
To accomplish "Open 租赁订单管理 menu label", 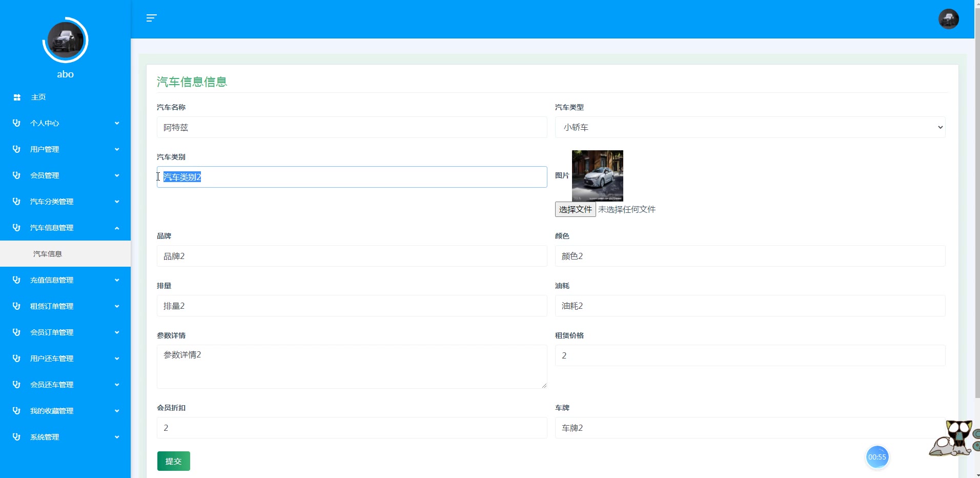I will pyautogui.click(x=52, y=306).
